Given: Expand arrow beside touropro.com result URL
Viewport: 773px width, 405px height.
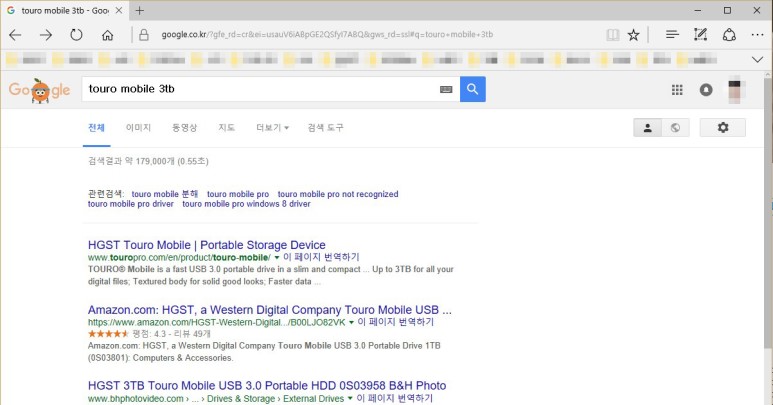Looking at the screenshot, I should (277, 258).
